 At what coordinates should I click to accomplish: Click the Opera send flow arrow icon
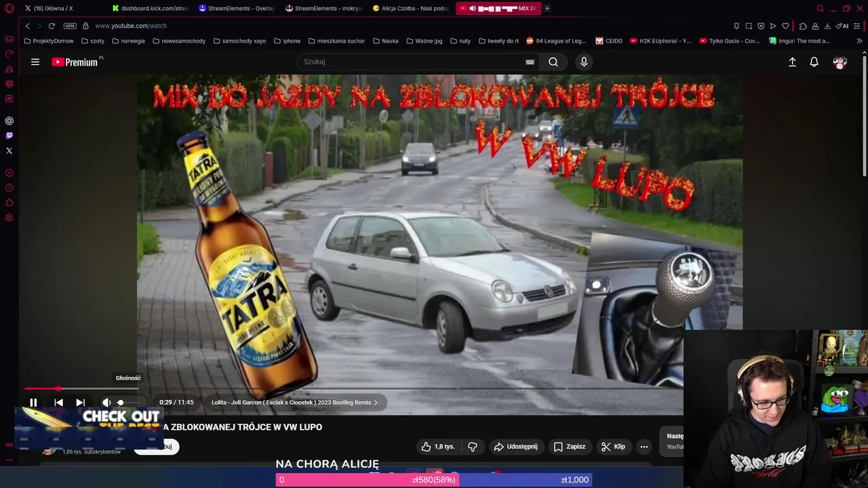pyautogui.click(x=773, y=26)
